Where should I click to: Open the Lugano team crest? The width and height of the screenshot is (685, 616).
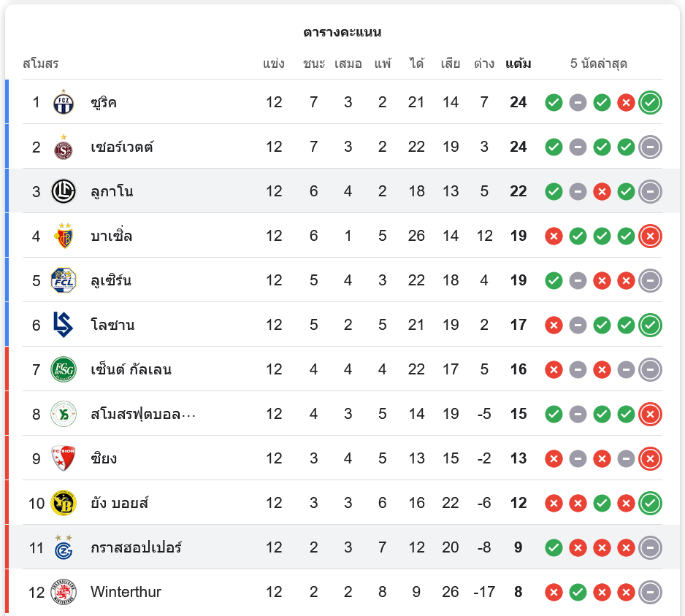pos(64,191)
